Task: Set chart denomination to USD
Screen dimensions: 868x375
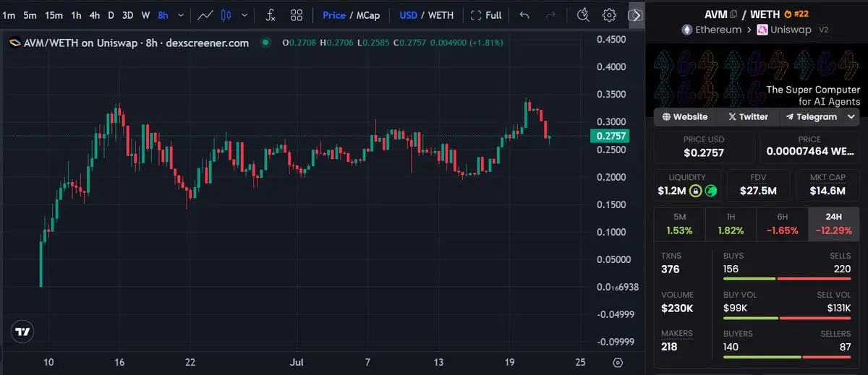Action: (x=409, y=15)
